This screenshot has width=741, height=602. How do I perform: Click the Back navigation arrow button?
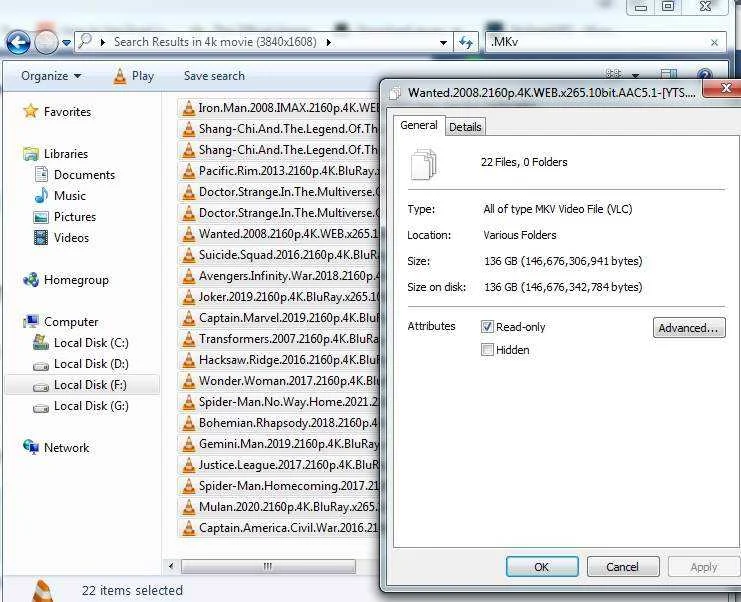[x=18, y=43]
